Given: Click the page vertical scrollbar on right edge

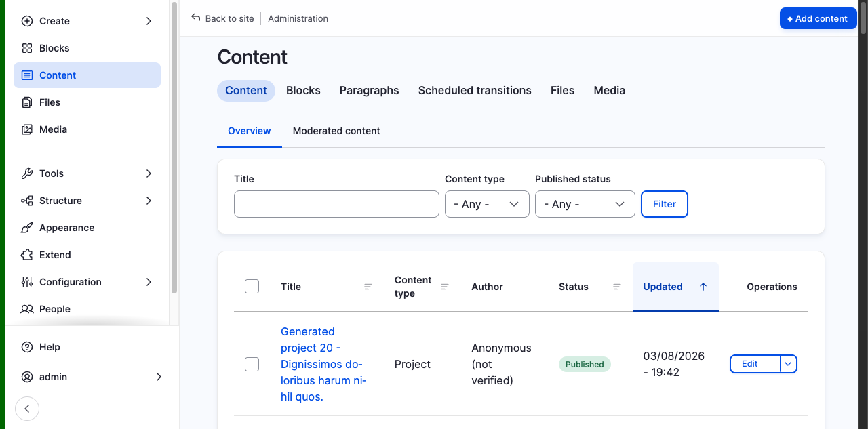Looking at the screenshot, I should (863, 18).
